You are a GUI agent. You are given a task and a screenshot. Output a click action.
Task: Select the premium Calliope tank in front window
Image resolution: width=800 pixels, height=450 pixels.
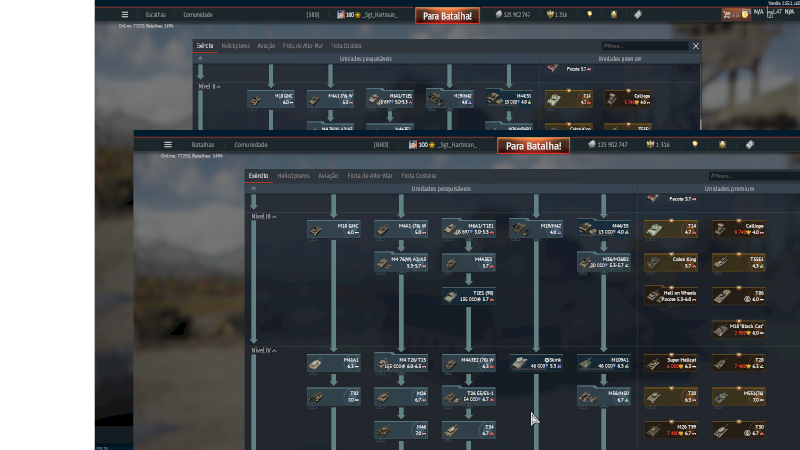[739, 229]
